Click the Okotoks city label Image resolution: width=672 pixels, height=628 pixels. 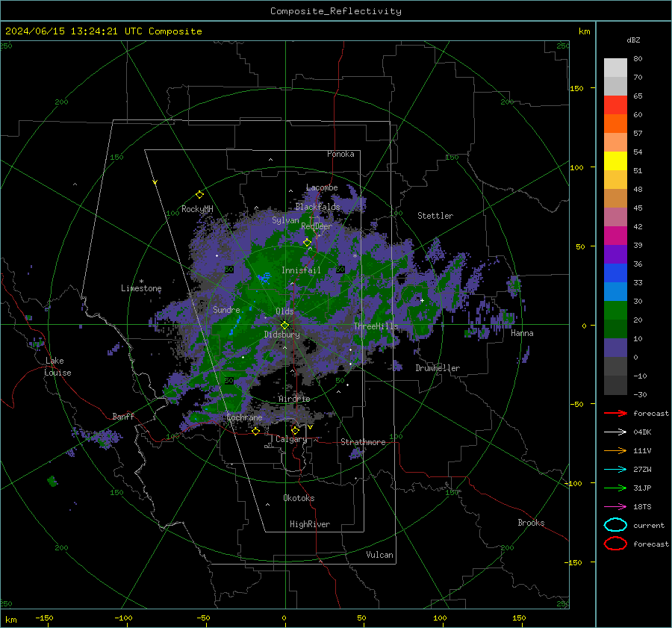click(299, 498)
